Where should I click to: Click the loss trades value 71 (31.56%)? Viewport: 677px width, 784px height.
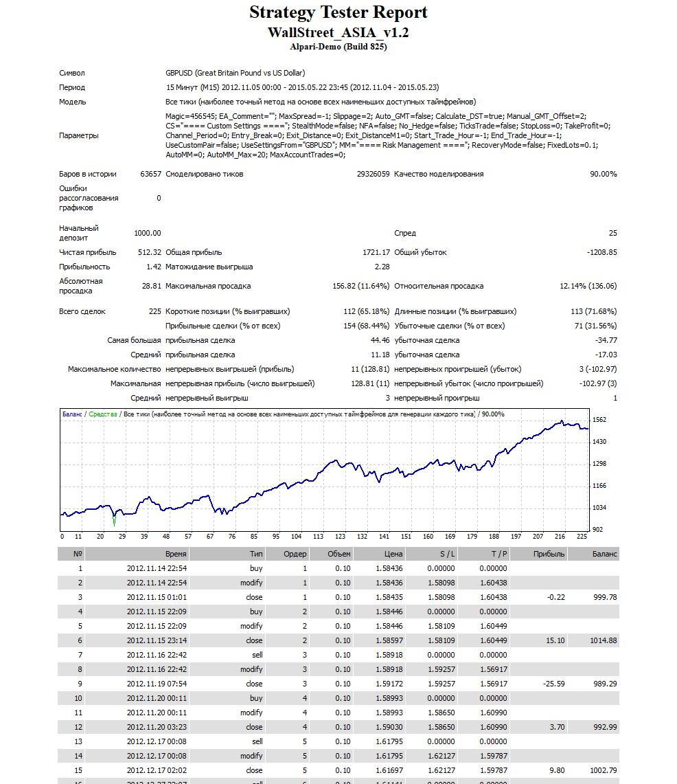(595, 326)
